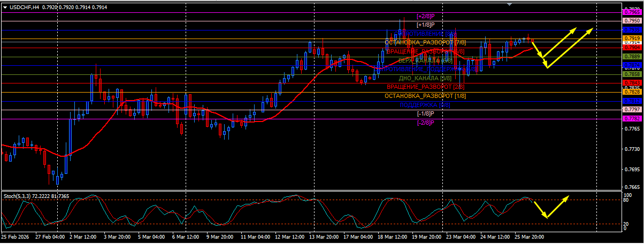Click the 18 Mar 12:00 time label

click(x=393, y=236)
